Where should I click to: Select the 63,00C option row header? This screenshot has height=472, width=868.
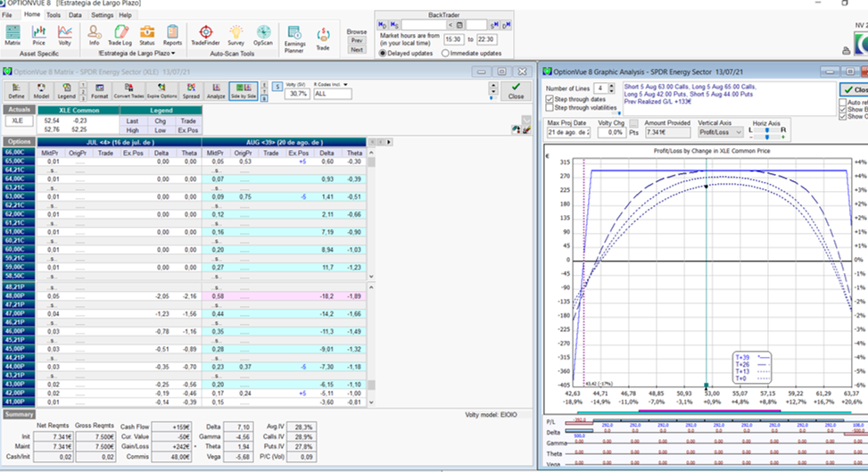[18, 196]
